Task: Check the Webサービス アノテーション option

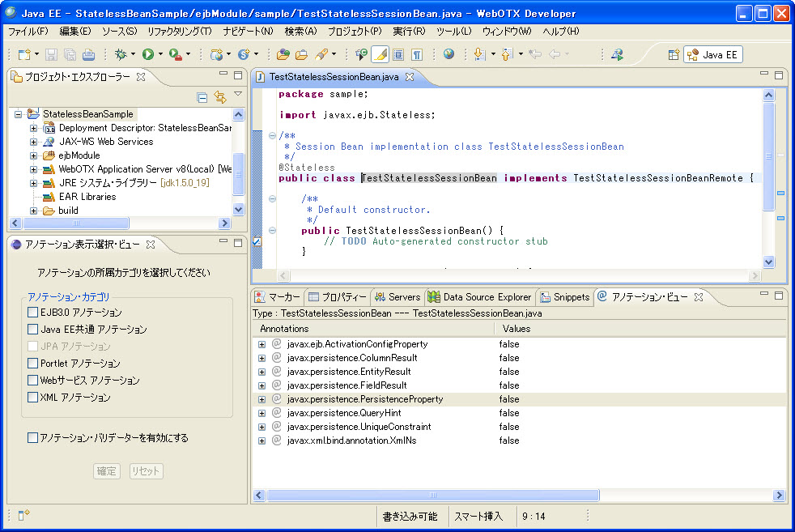Action: [x=33, y=381]
